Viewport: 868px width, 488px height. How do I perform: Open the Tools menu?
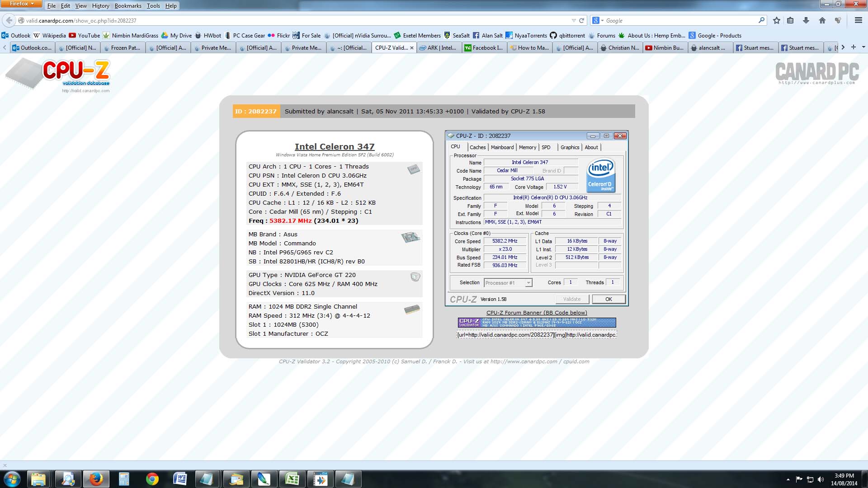(x=153, y=6)
